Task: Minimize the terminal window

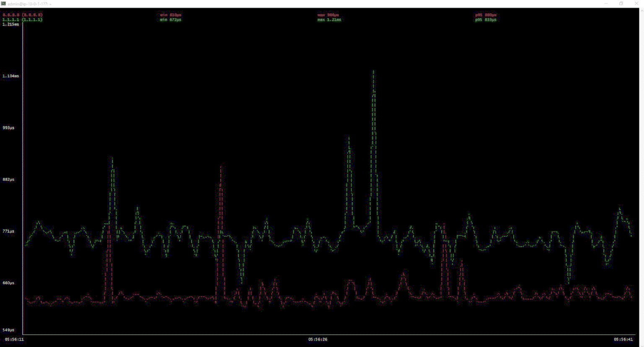Action: coord(606,4)
